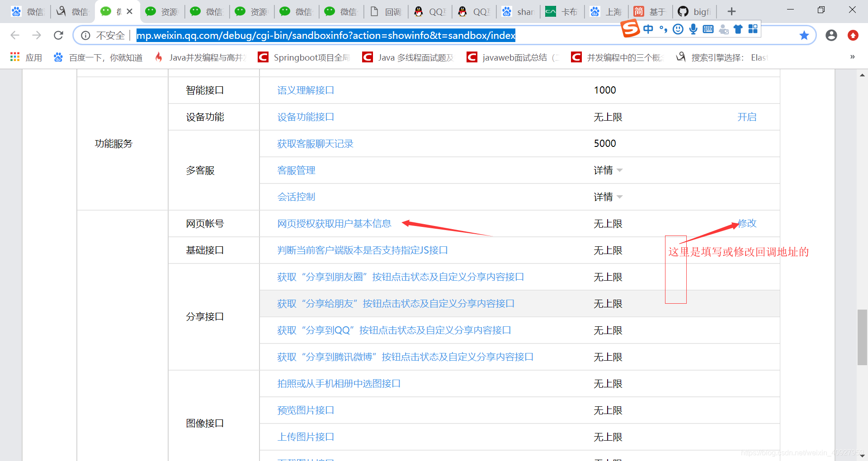This screenshot has width=868, height=461.
Task: Switch to the 微信 tab with Baidu paw icon
Action: 28,11
